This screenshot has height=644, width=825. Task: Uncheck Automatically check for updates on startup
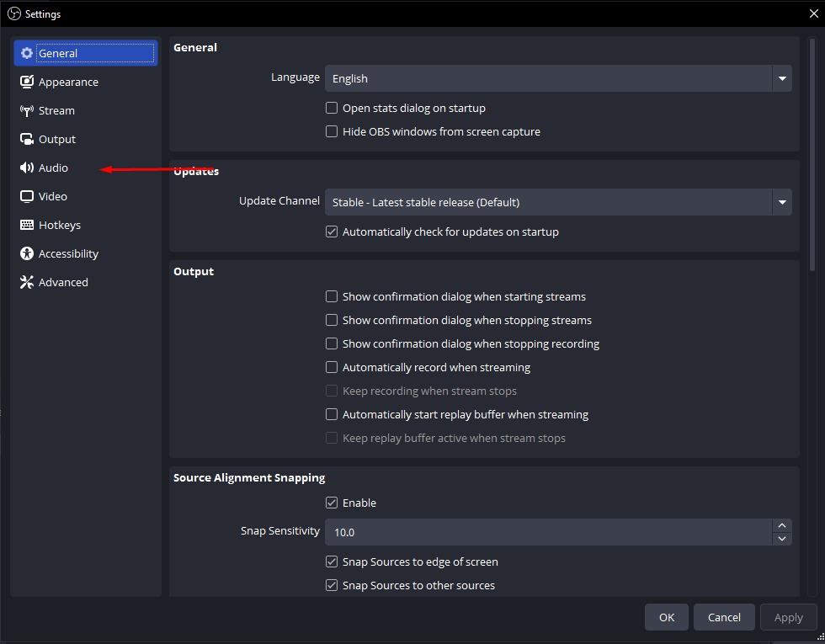pyautogui.click(x=332, y=232)
